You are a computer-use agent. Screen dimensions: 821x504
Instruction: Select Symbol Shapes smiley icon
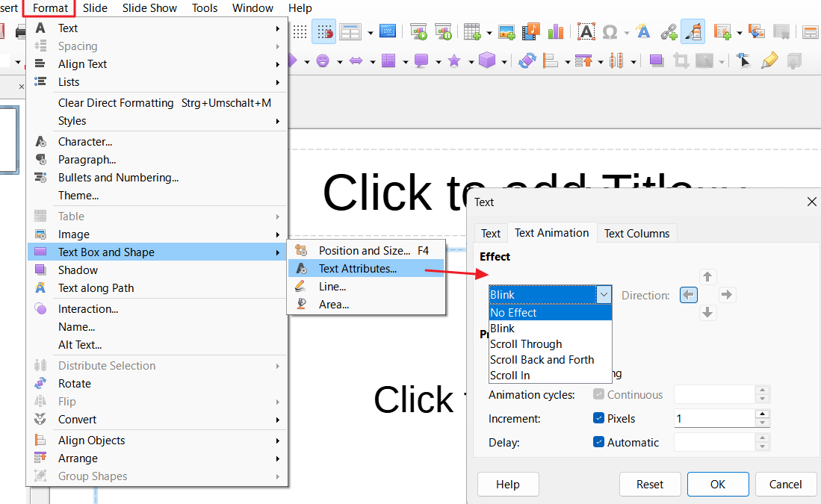[x=323, y=60]
